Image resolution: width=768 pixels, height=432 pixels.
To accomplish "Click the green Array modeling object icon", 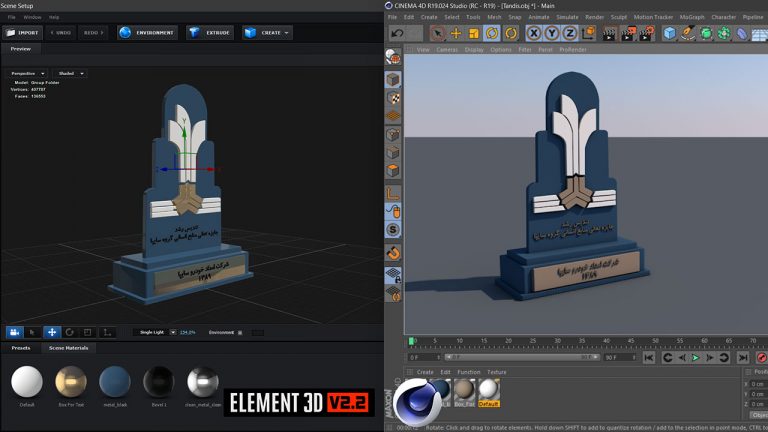I will [x=724, y=33].
